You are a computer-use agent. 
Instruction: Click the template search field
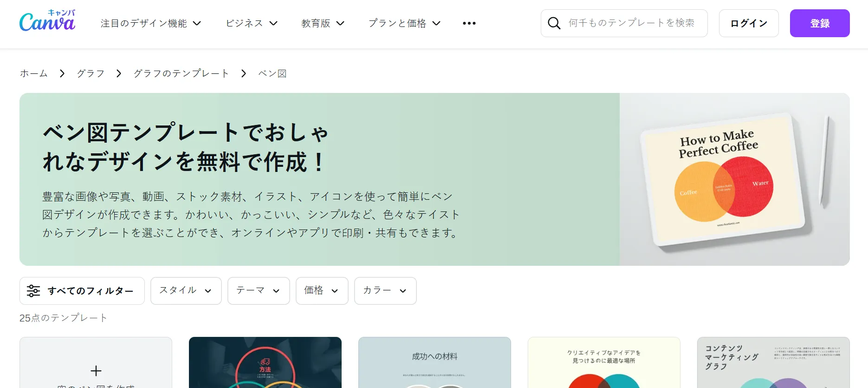click(x=624, y=23)
